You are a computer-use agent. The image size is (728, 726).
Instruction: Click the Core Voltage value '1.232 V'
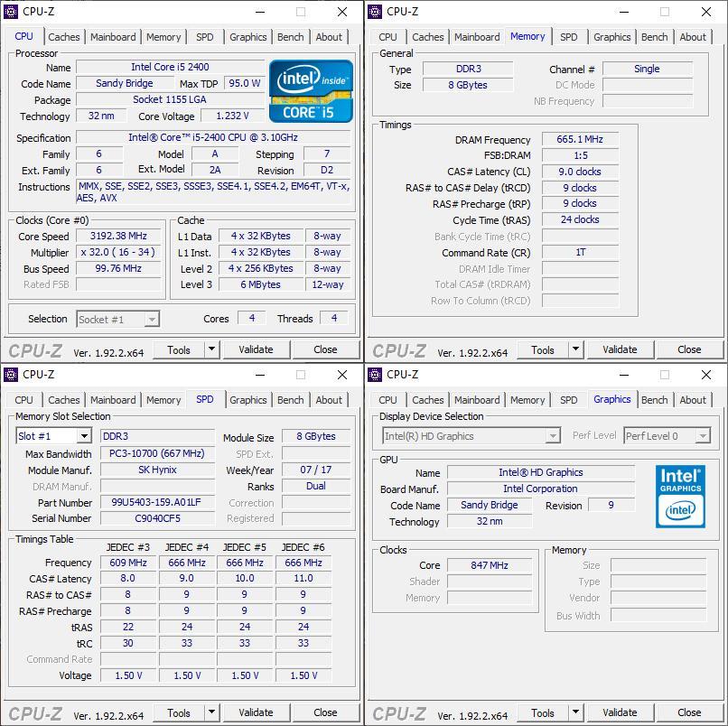click(232, 116)
